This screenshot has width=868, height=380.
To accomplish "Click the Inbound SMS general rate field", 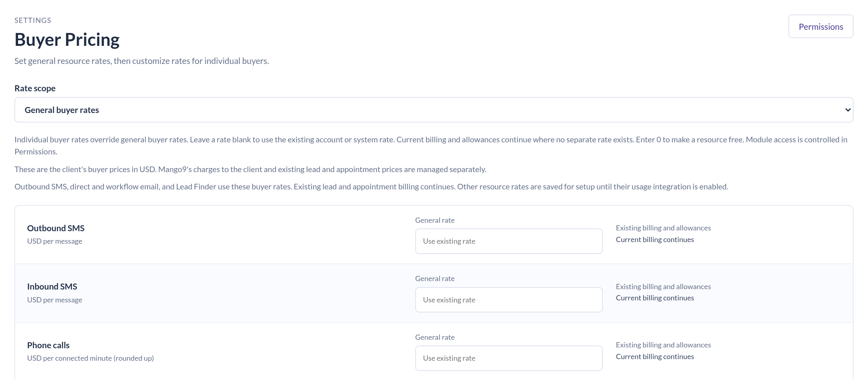I will point(509,300).
